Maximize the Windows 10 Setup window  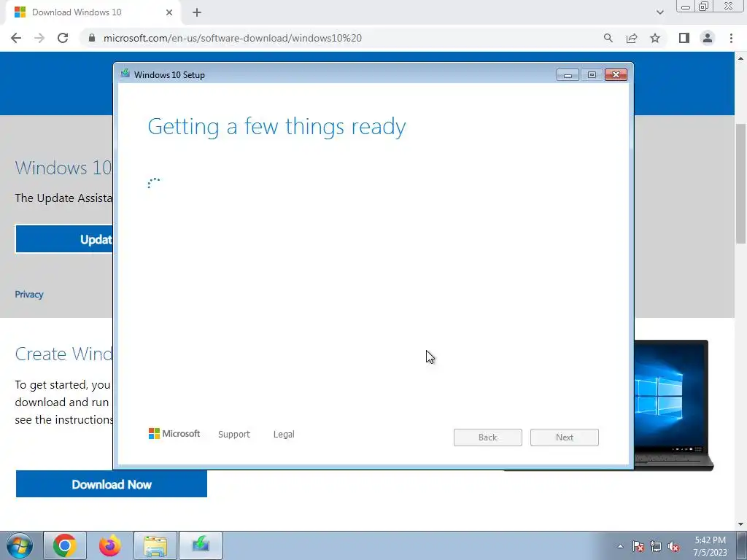coord(592,75)
